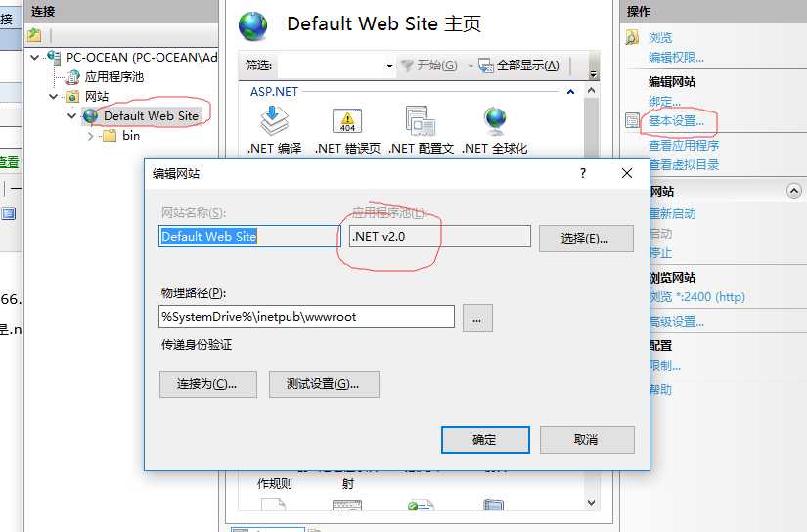Open the .NET 错误页 404 icon
The width and height of the screenshot is (807, 532).
pos(347,121)
